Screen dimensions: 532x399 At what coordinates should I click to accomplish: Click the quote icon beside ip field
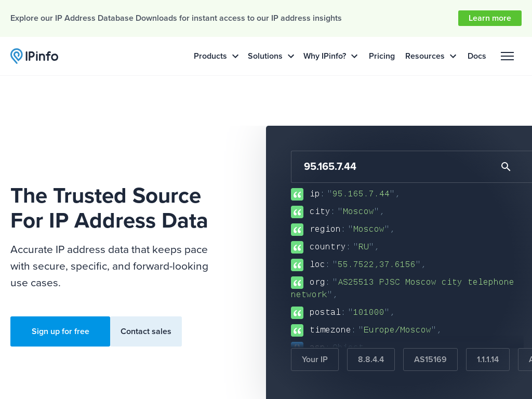coord(297,194)
